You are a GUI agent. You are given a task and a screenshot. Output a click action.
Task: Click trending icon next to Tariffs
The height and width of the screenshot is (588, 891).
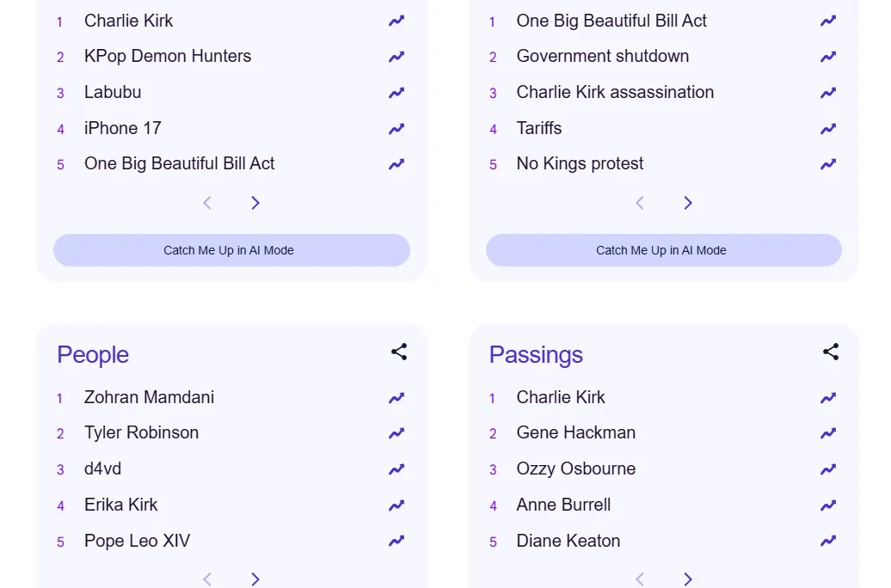pyautogui.click(x=828, y=129)
